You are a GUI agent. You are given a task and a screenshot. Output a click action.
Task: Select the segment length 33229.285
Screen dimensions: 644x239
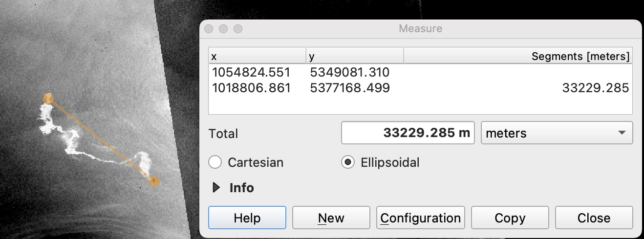(x=595, y=88)
